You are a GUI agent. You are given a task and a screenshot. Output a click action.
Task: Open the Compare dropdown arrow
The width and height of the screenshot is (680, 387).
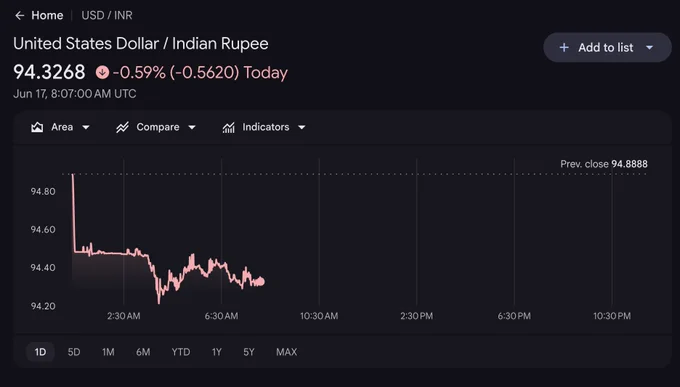pyautogui.click(x=192, y=127)
